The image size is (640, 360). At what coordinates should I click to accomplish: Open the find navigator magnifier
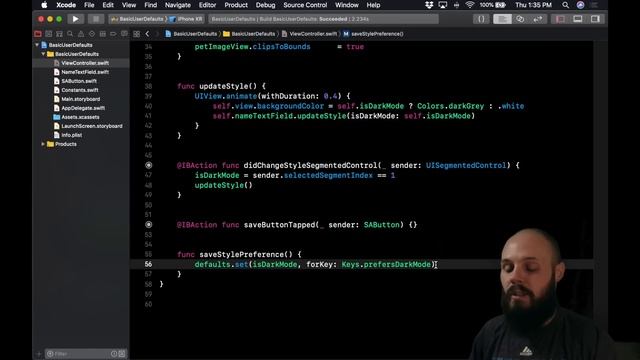point(70,34)
